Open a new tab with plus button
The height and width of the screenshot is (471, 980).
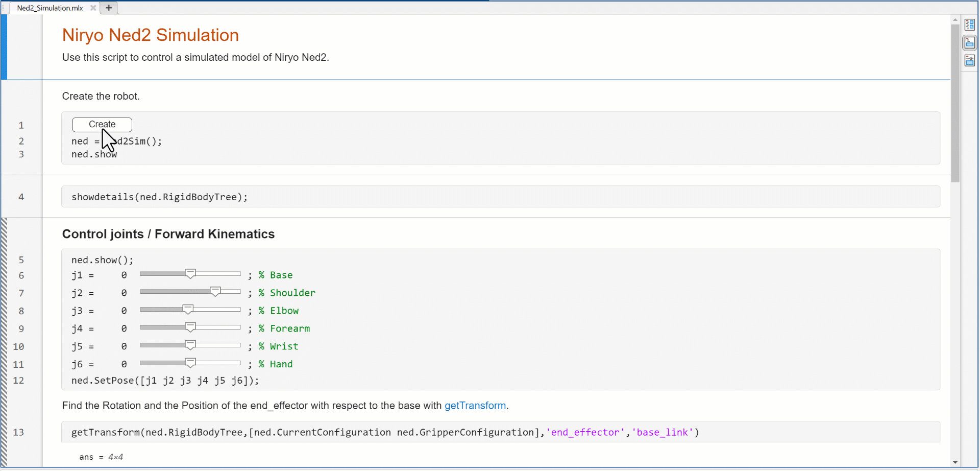(x=109, y=8)
